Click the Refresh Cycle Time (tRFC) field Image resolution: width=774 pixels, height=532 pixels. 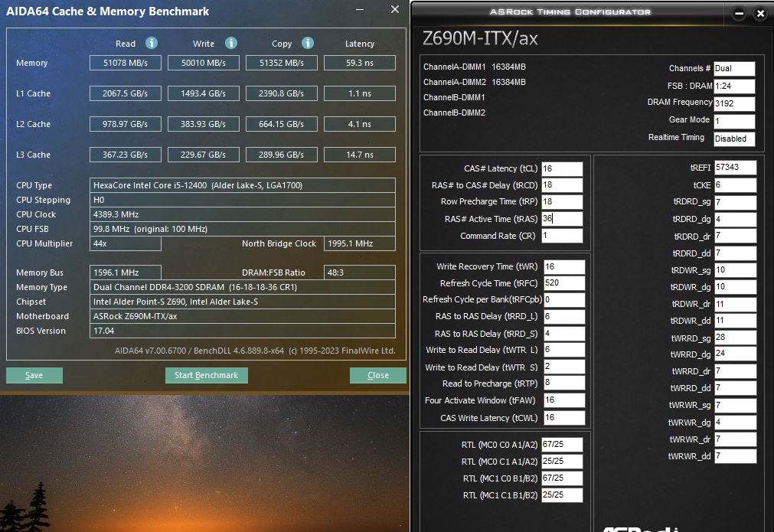pyautogui.click(x=564, y=283)
